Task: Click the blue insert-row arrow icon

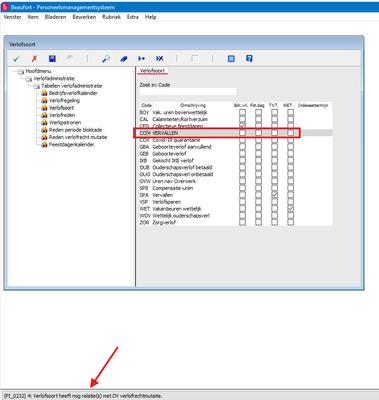Action: pyautogui.click(x=142, y=59)
